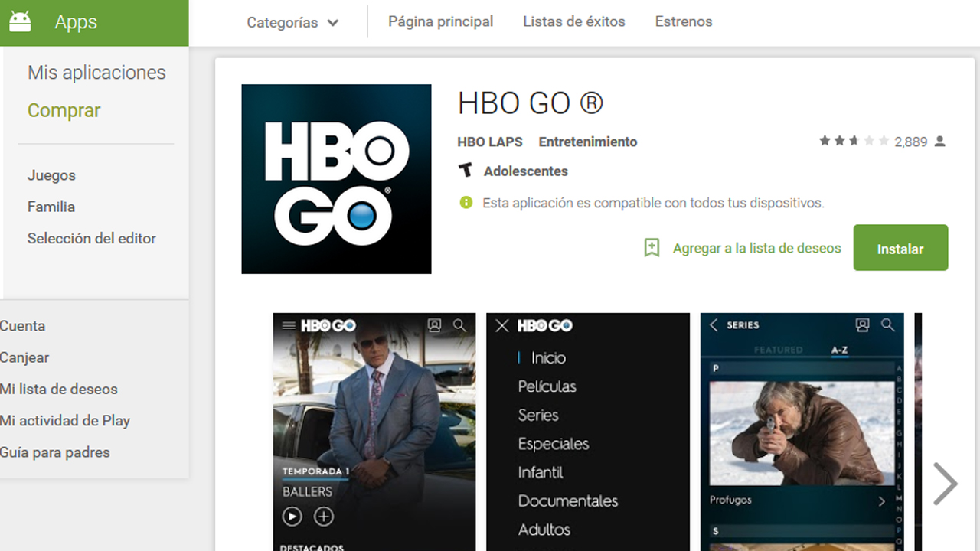Image resolution: width=980 pixels, height=551 pixels.
Task: Open the navigation menu screenshot thumbnail
Action: 588,432
